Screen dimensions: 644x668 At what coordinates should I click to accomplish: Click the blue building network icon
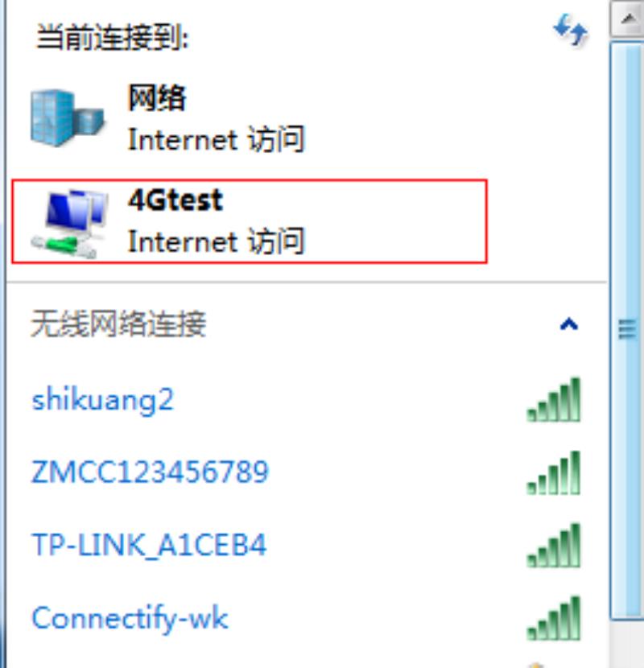[x=68, y=118]
